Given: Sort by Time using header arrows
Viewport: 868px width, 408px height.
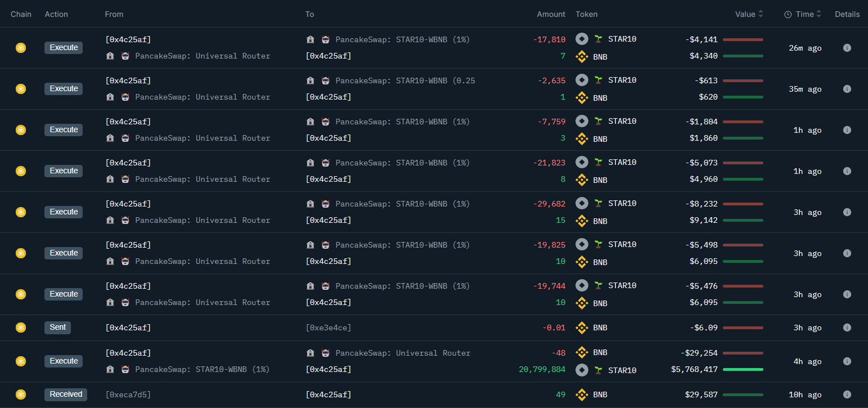Looking at the screenshot, I should coord(818,14).
